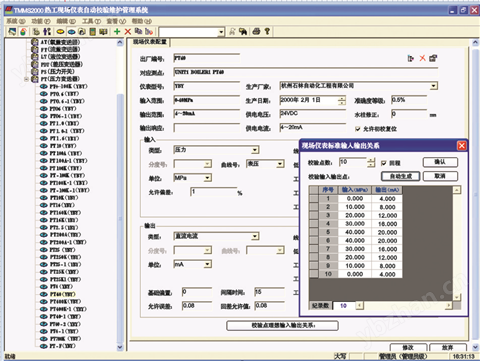The image size is (480, 361).
Task: Click the 取消 button in dialog
Action: tap(440, 176)
